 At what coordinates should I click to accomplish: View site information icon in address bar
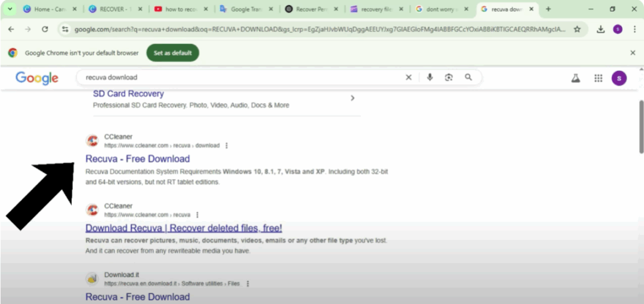pos(65,29)
